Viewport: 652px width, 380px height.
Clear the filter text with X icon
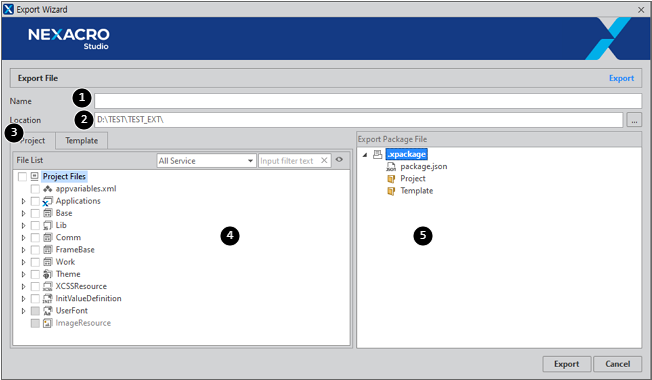(324, 160)
